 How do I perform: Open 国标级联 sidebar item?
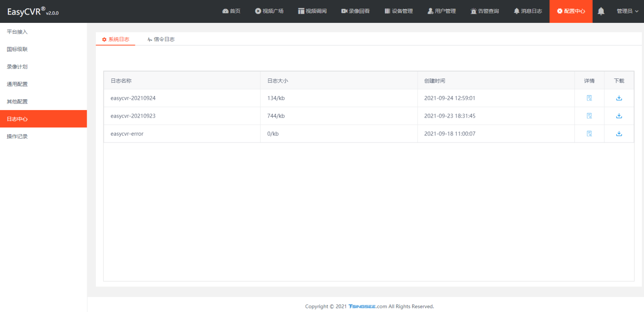coord(17,49)
